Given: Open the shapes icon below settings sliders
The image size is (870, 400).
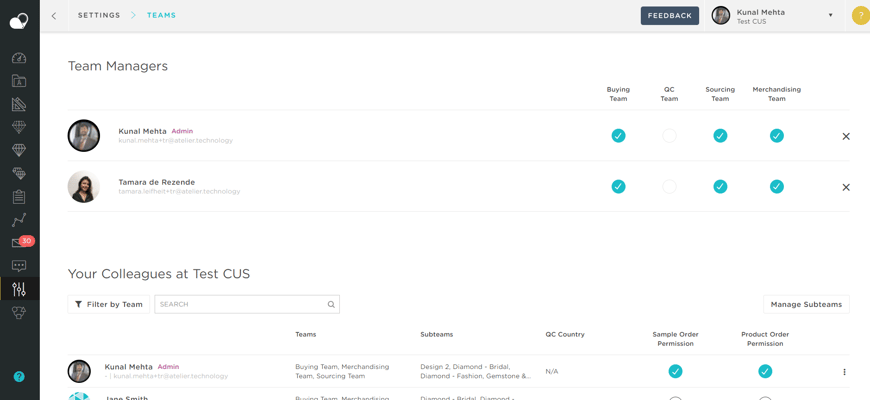Looking at the screenshot, I should click(19, 312).
